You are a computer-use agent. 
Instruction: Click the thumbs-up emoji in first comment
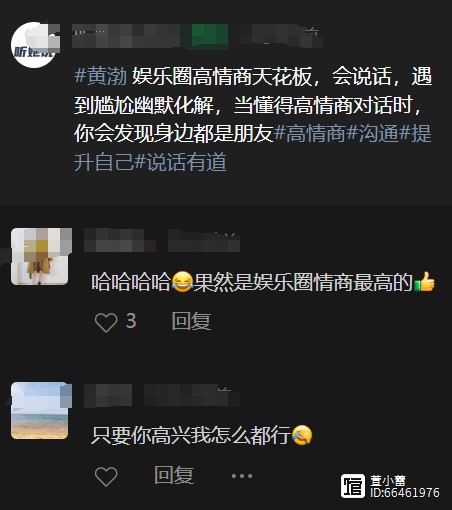(x=424, y=282)
